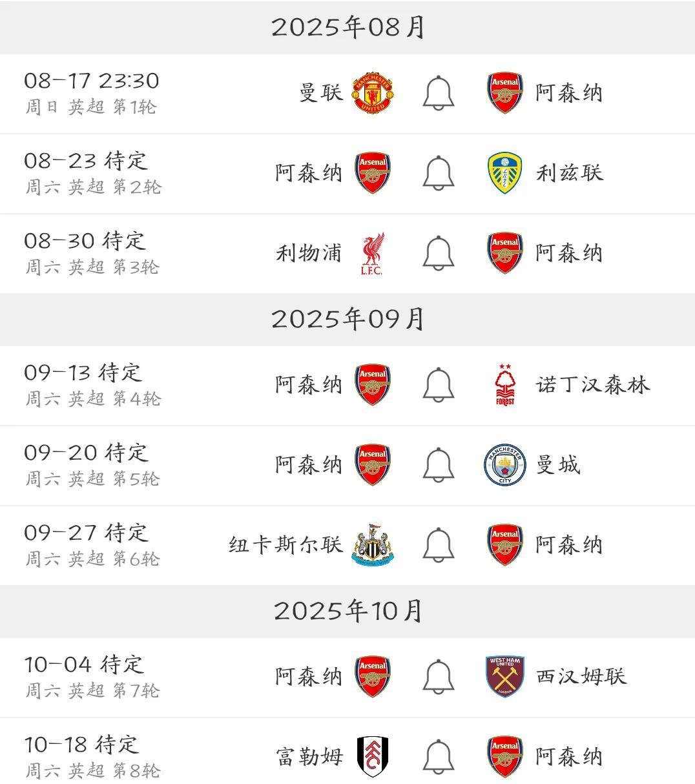Click the Fulham crest

(373, 757)
